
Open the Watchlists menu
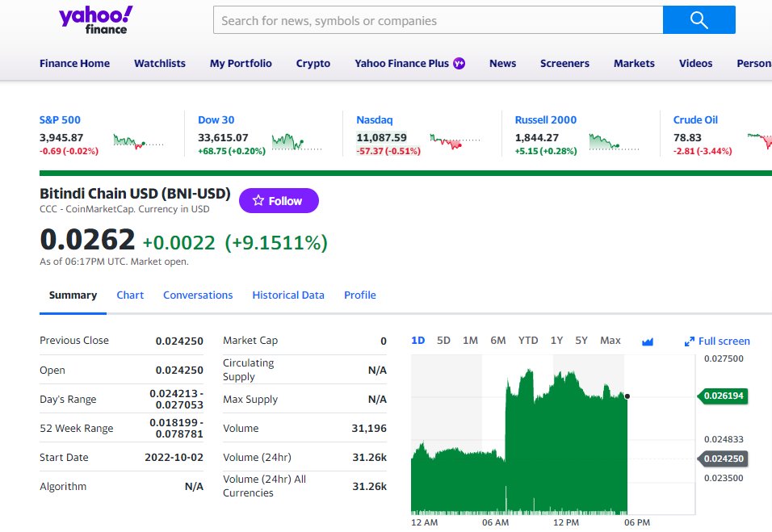[160, 64]
